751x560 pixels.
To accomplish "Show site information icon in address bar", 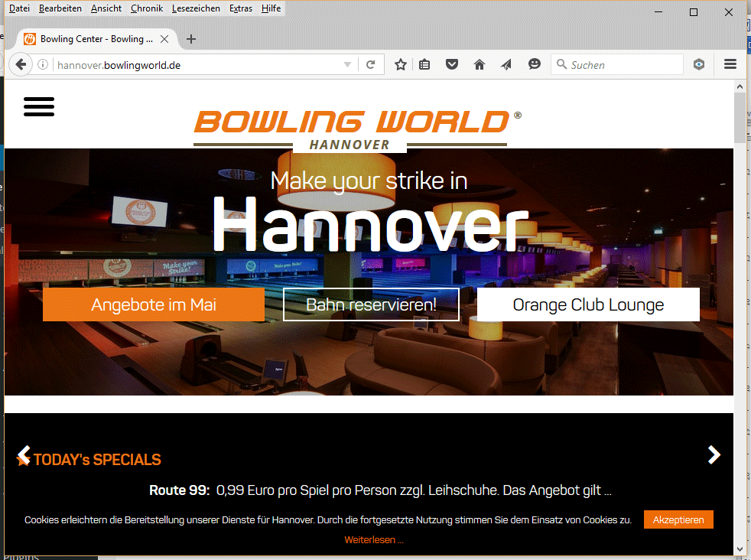I will (43, 64).
